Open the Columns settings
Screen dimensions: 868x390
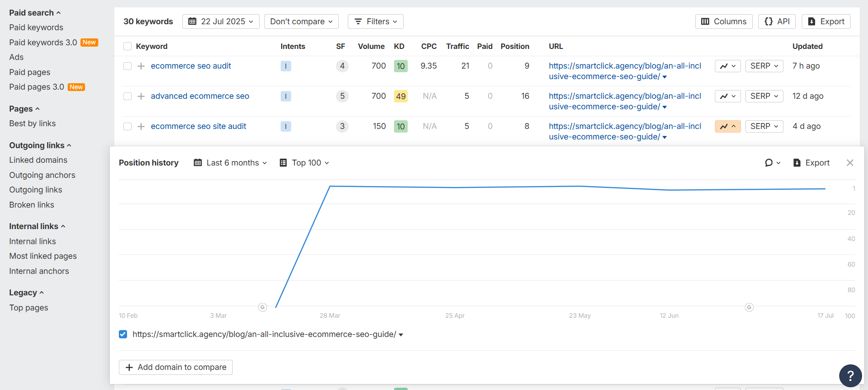(x=724, y=21)
